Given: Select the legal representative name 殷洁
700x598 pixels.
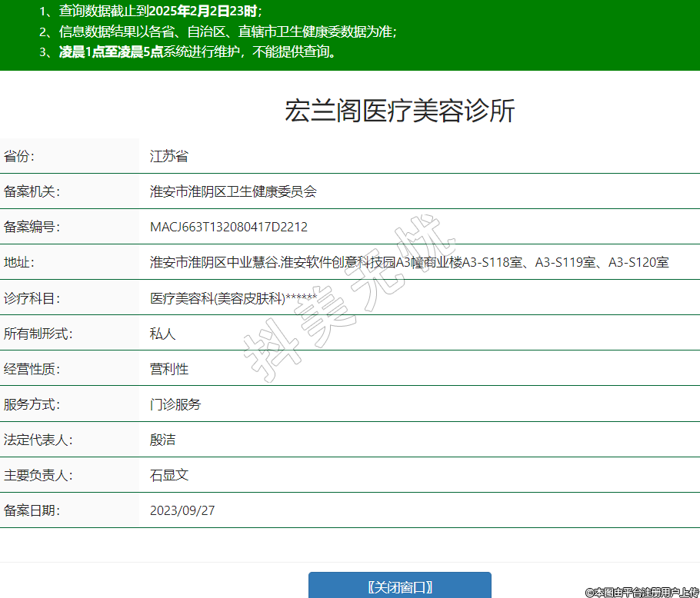Looking at the screenshot, I should coord(162,440).
